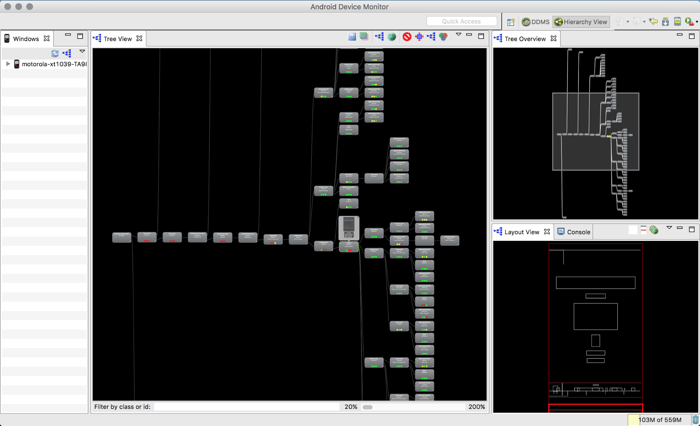Click garbage collector trash icon in status bar
Viewport: 700px width, 426px height.
click(696, 420)
